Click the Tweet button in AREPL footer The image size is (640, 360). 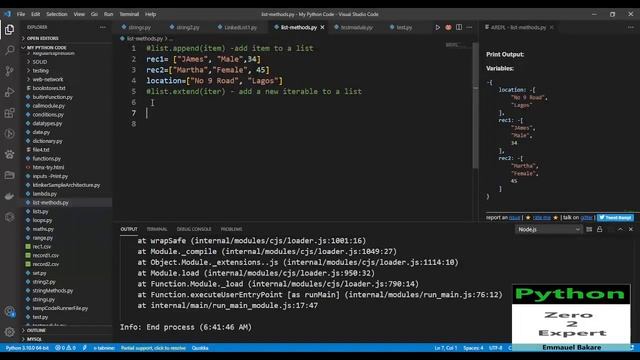pyautogui.click(x=616, y=218)
